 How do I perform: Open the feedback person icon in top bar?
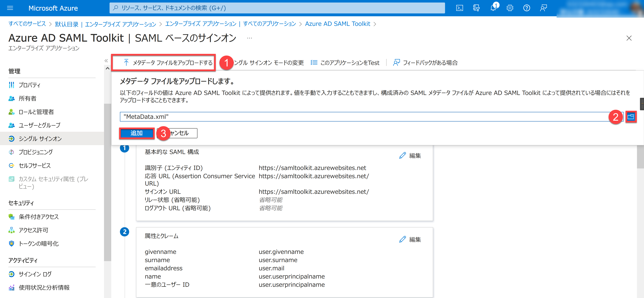(x=543, y=8)
